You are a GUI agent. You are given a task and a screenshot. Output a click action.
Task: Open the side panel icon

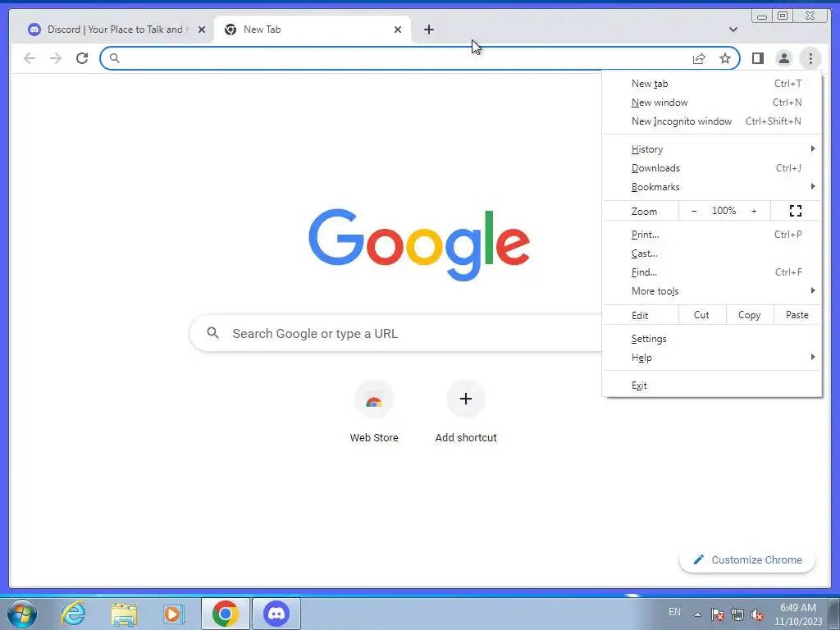pos(757,58)
